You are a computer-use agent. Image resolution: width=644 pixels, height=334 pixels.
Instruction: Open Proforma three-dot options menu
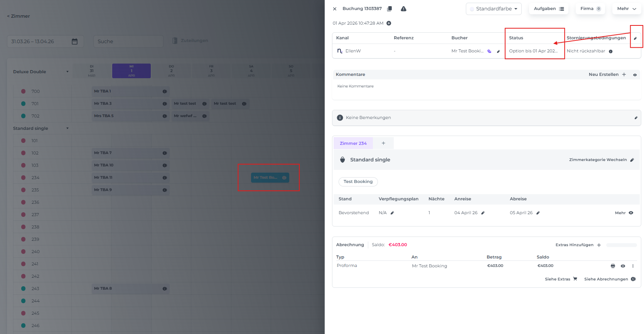point(633,266)
